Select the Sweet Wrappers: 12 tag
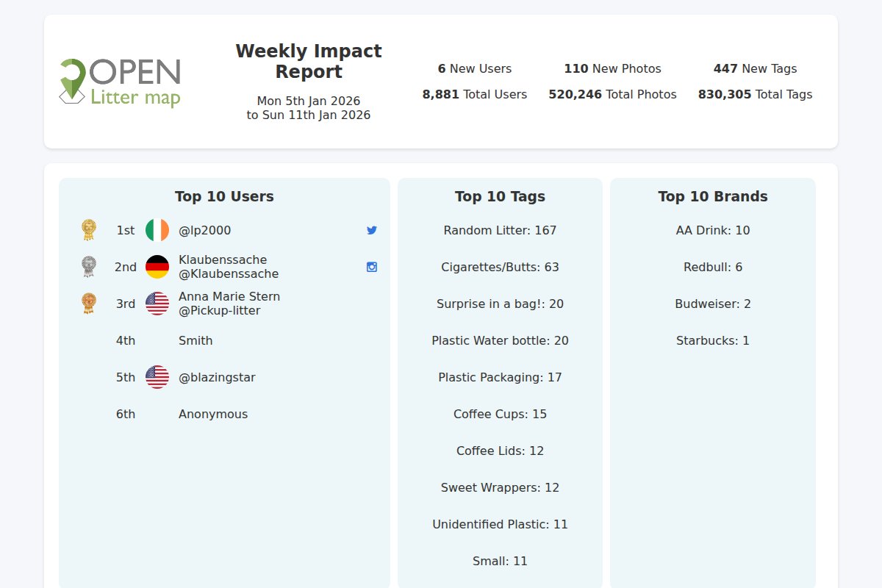 point(500,487)
